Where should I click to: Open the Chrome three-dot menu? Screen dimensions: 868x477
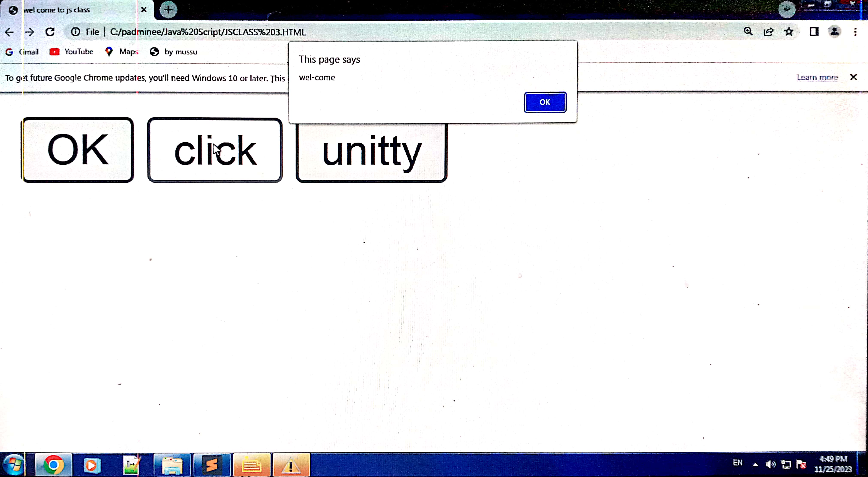coord(855,32)
